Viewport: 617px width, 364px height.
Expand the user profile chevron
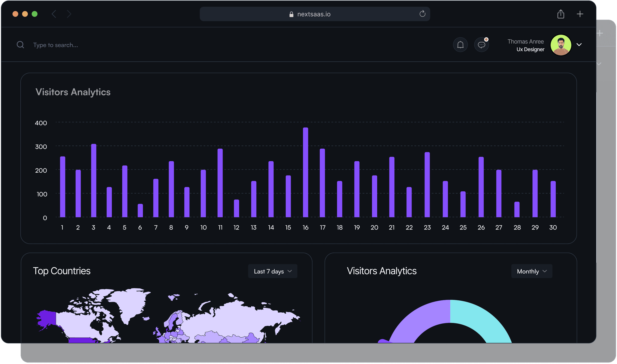579,45
